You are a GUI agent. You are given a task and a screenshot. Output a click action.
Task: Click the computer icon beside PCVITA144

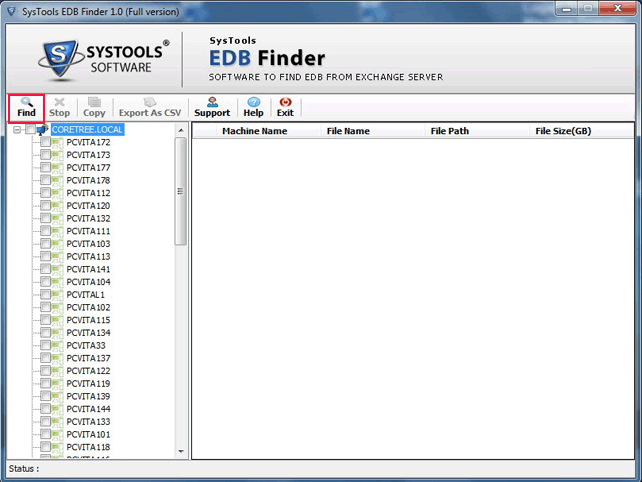[x=57, y=409]
